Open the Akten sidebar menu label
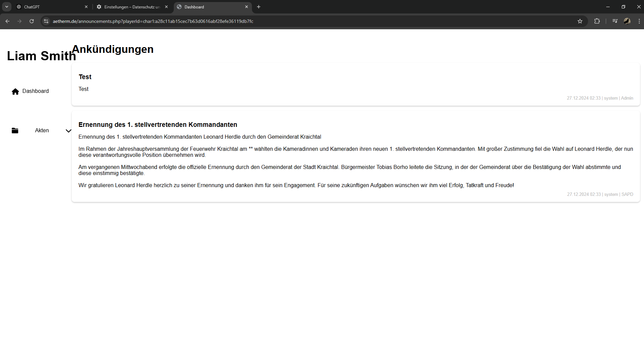Screen dimensions: 644x348 [42, 131]
